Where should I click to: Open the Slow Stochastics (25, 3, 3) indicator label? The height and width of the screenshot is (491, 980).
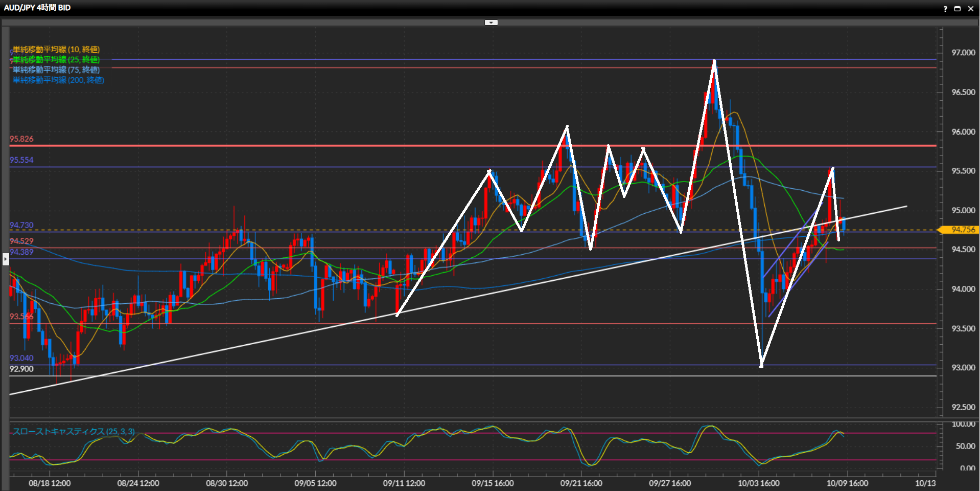point(74,432)
